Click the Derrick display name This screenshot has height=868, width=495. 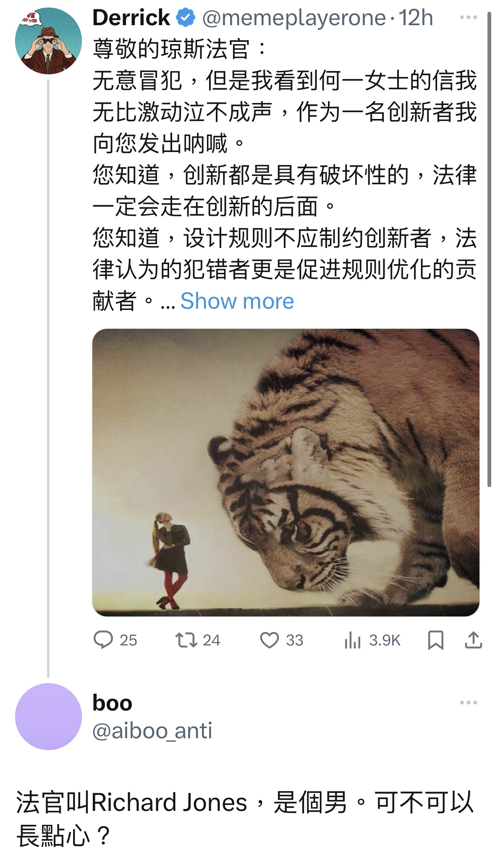coord(131,18)
